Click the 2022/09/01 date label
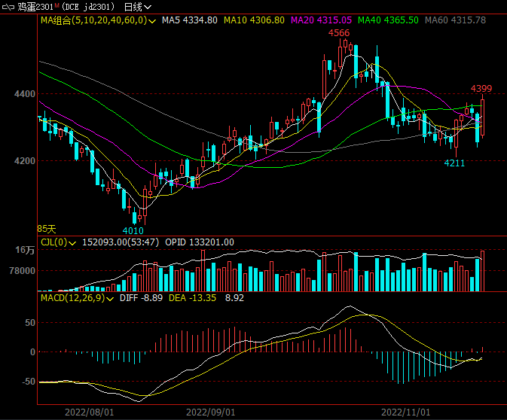Screen dimensions: 507x420 210,412
